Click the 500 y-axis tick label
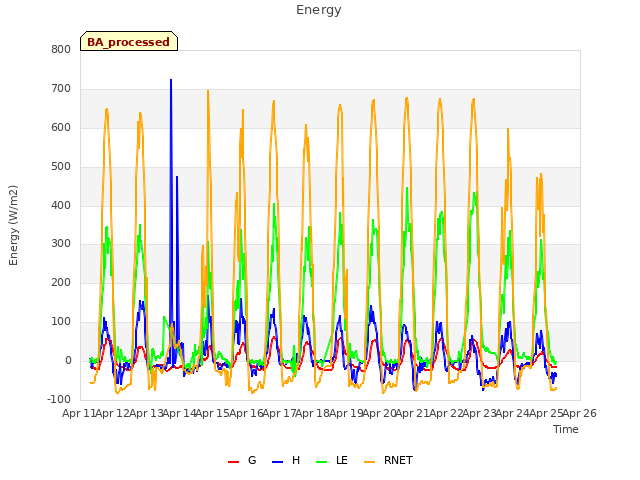640x480 pixels. click(x=61, y=166)
